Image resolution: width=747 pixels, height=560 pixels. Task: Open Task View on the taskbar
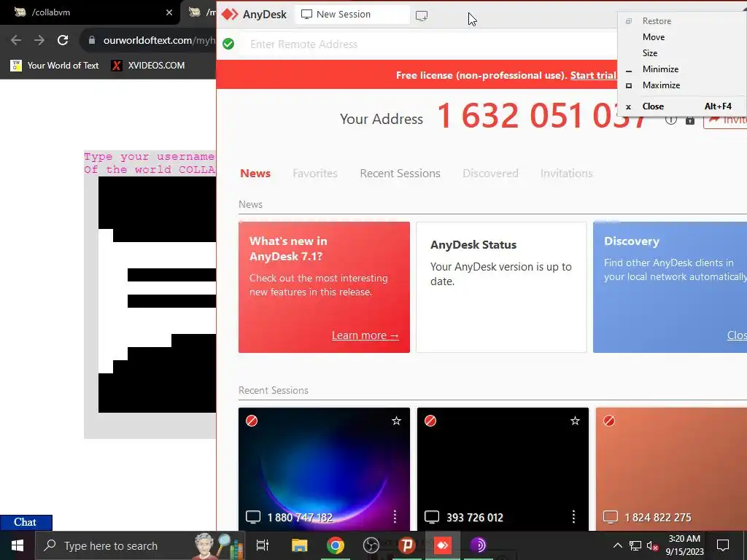click(x=263, y=545)
